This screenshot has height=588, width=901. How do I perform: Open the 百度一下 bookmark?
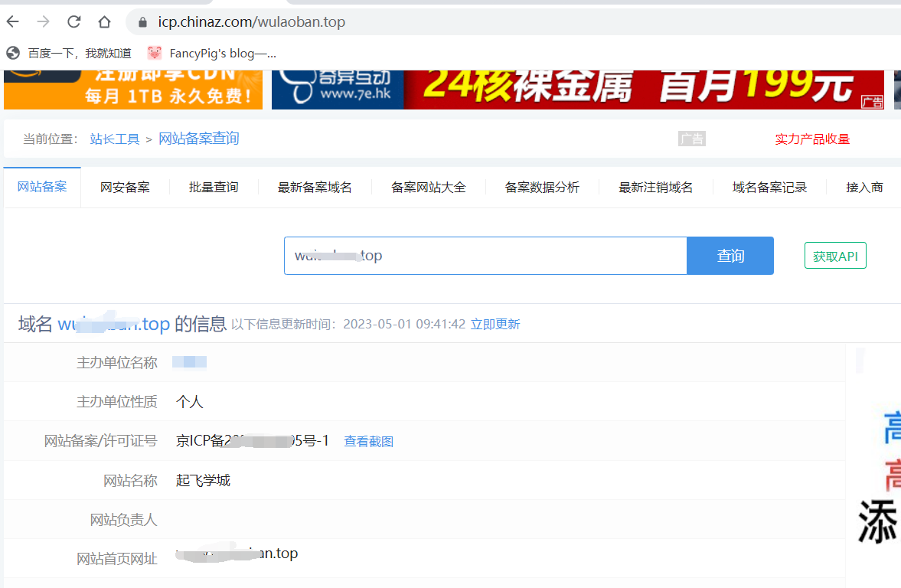[69, 53]
